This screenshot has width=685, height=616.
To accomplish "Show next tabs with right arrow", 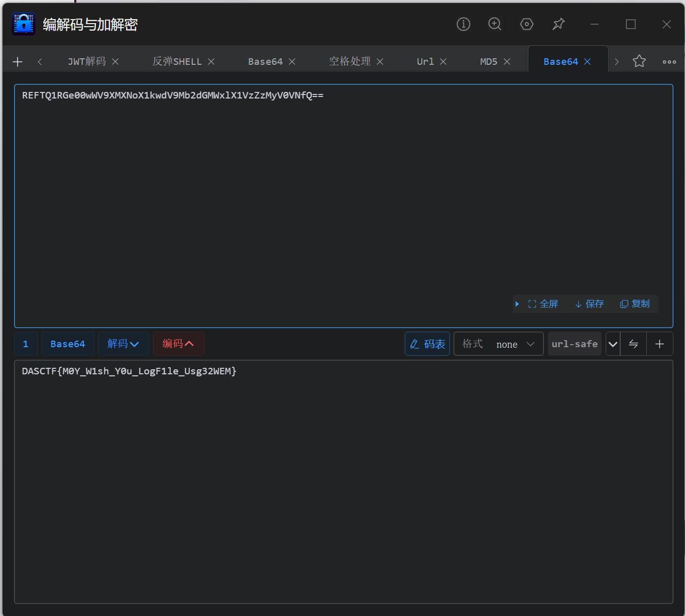I will [617, 62].
